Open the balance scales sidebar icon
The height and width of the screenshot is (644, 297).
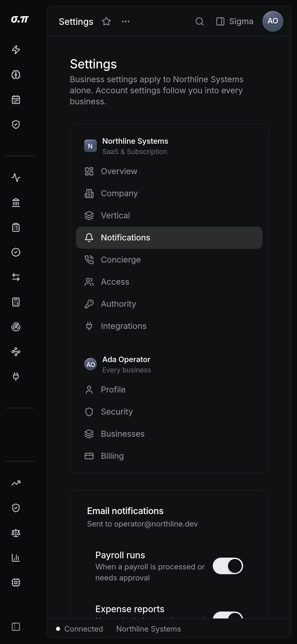16,533
